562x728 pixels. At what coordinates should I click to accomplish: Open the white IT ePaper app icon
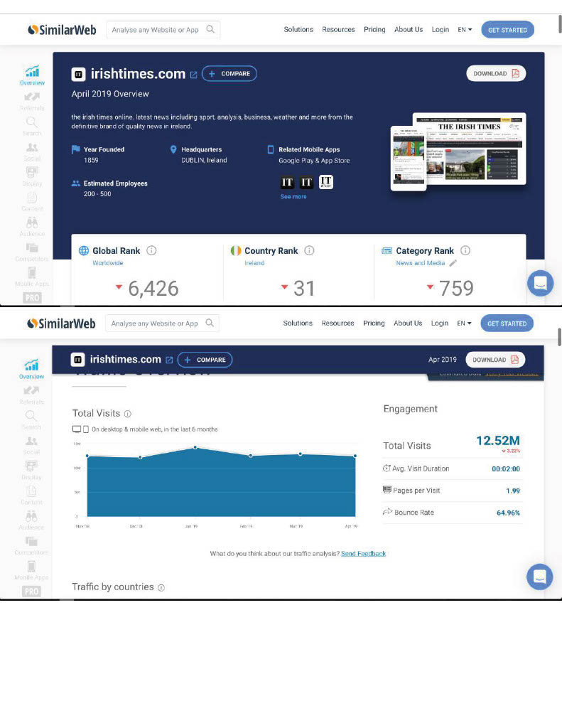click(x=326, y=182)
